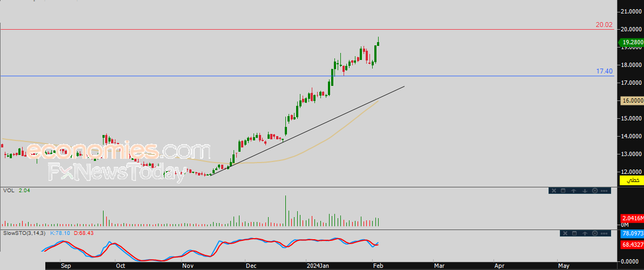Click the Dec label on time axis
The height and width of the screenshot is (270, 644).
point(251,266)
